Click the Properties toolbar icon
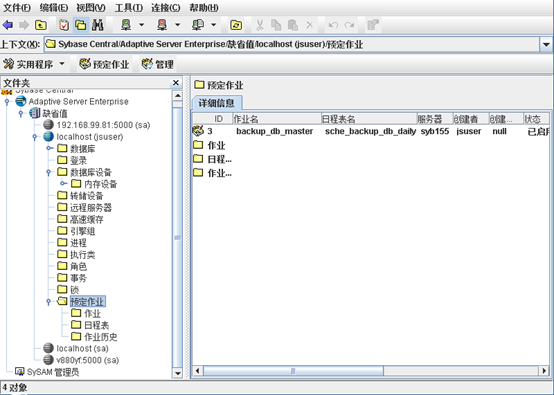Image resolution: width=554 pixels, height=395 pixels. [x=373, y=25]
